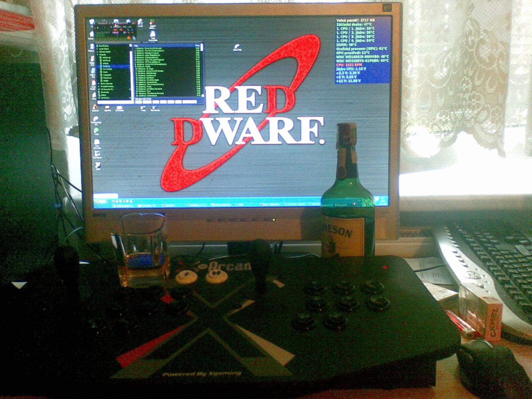532x399 pixels.
Task: Click the 'Volná paměť: 2717 MB' sensor line
Action: (356, 20)
